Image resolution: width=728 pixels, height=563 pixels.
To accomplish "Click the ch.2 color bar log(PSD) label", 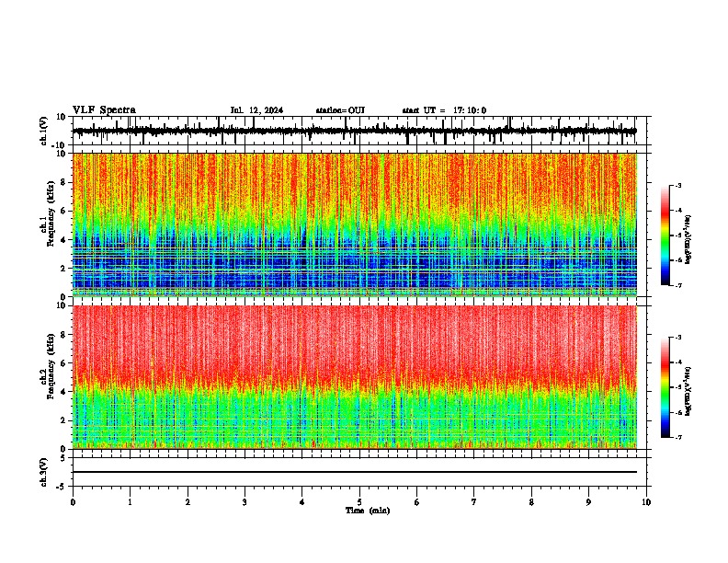I will tap(688, 391).
